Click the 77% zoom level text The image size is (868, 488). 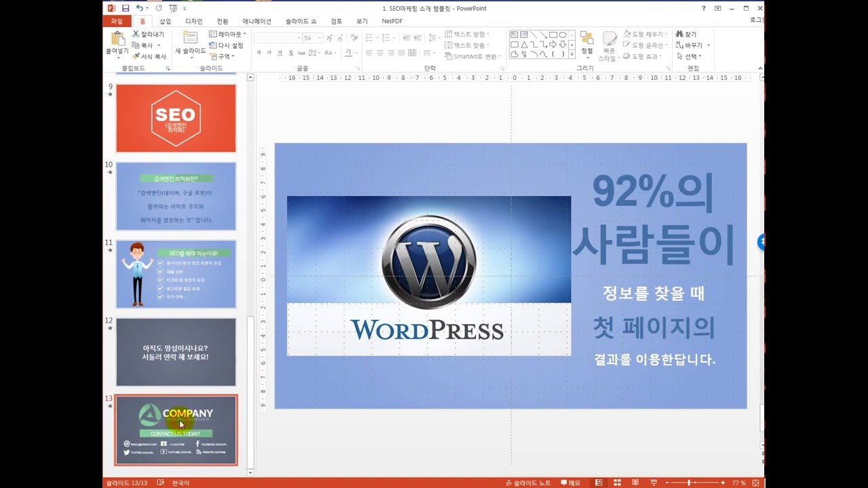(738, 483)
